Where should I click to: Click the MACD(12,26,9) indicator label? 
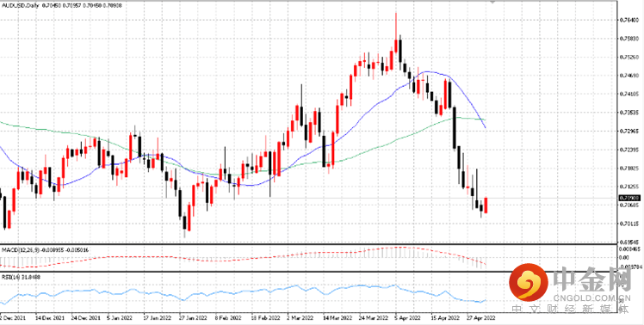(20, 249)
